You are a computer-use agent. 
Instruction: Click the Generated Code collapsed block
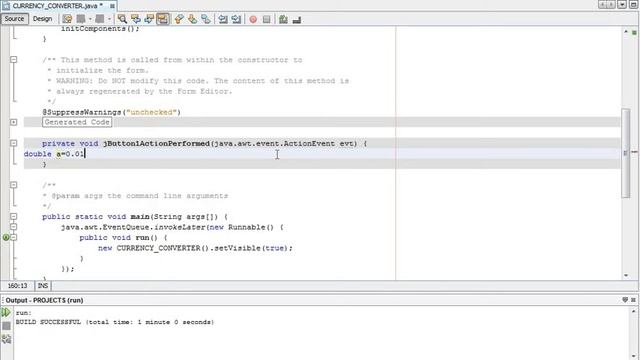[77, 122]
